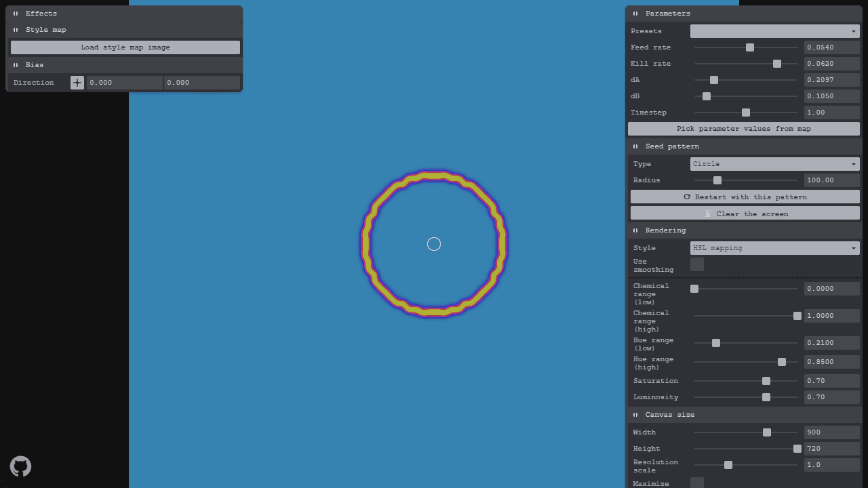Collapse the Canvas size section
This screenshot has width=868, height=488.
pos(744,415)
